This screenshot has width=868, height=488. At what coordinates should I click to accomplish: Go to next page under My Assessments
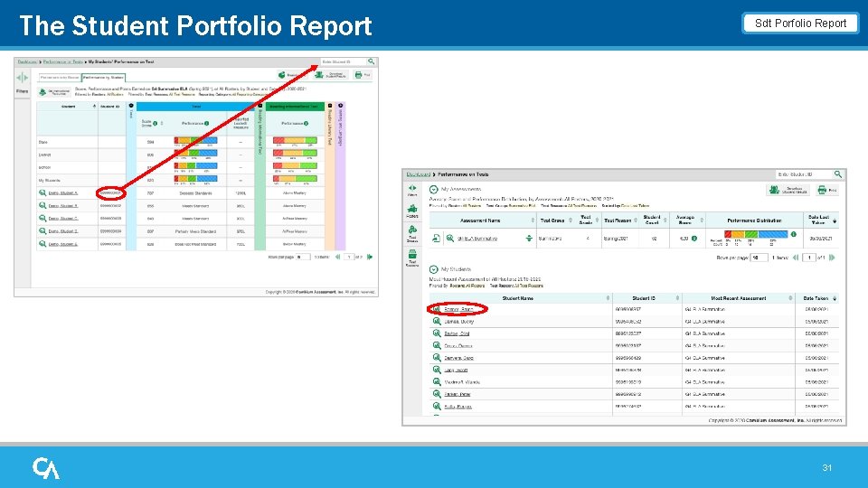pos(832,258)
